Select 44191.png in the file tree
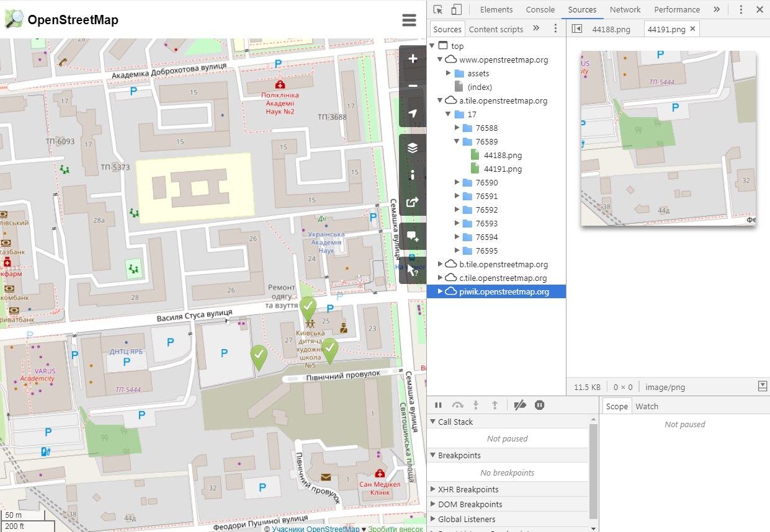The image size is (770, 532). pos(503,169)
